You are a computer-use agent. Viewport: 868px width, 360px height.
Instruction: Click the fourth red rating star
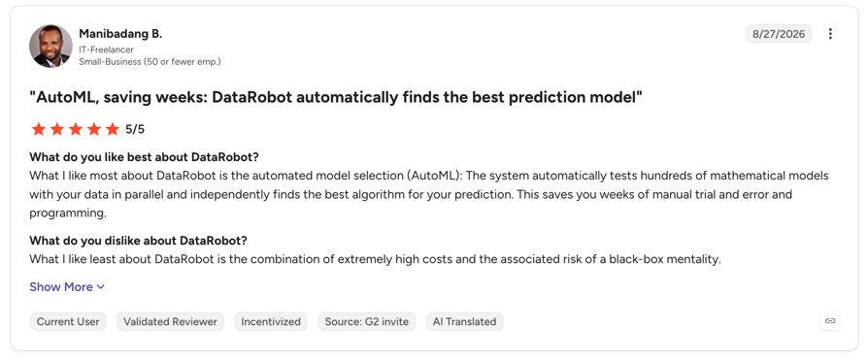click(x=94, y=129)
